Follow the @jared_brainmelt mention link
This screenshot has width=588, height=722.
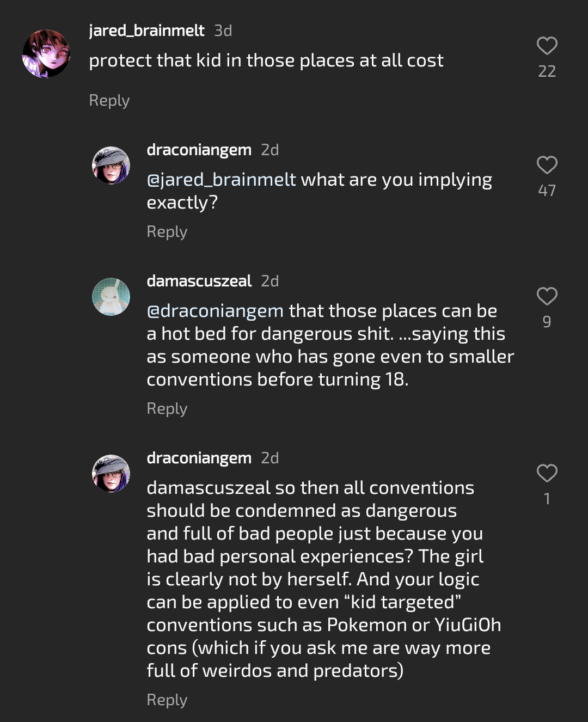(x=221, y=180)
